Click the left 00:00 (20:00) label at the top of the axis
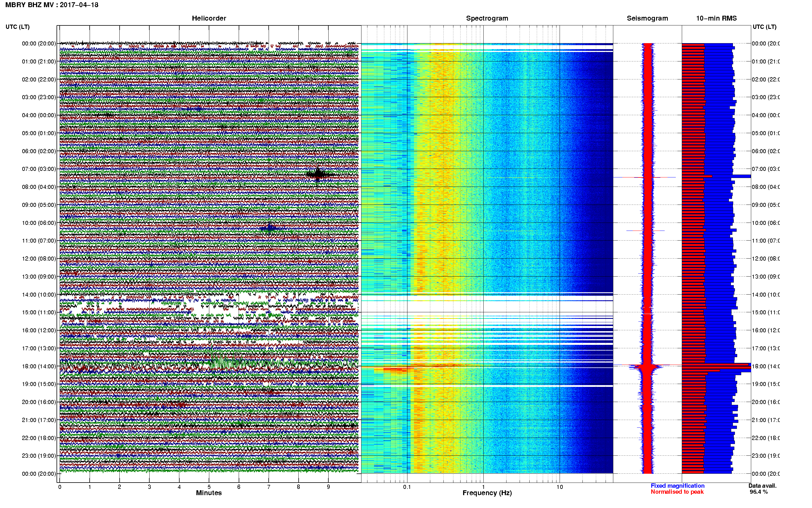 pyautogui.click(x=39, y=43)
